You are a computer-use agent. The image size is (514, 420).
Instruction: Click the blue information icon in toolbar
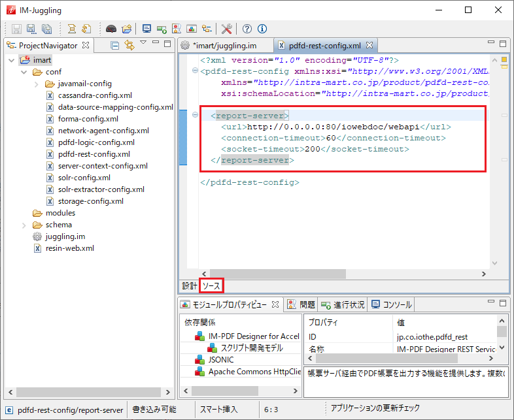point(262,29)
